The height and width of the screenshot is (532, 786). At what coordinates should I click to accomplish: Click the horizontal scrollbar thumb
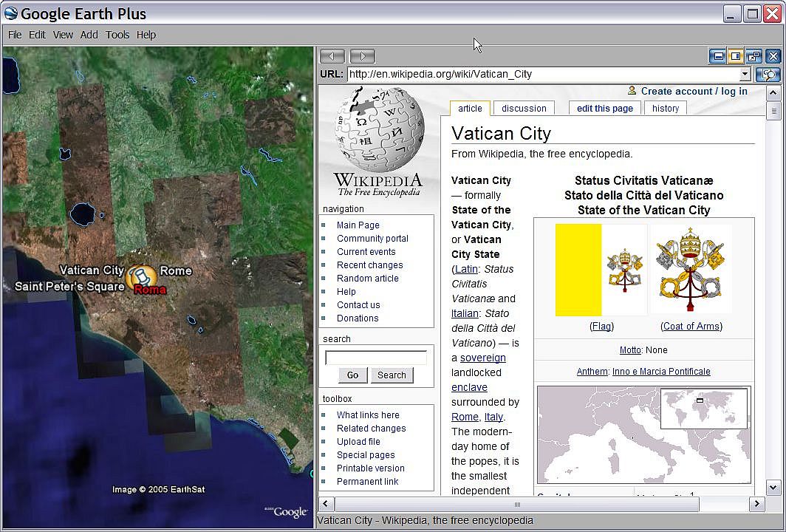tap(517, 505)
